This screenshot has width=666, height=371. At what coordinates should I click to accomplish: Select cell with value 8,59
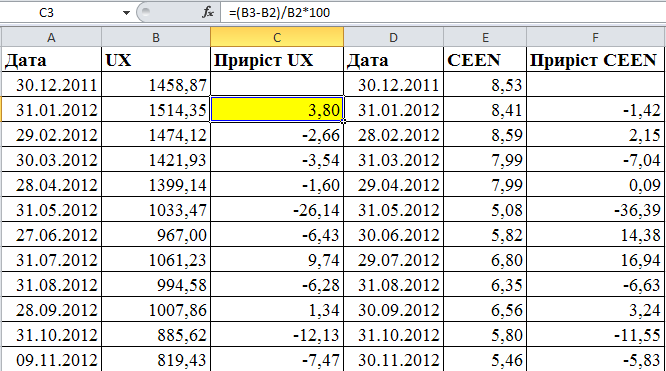click(x=485, y=135)
